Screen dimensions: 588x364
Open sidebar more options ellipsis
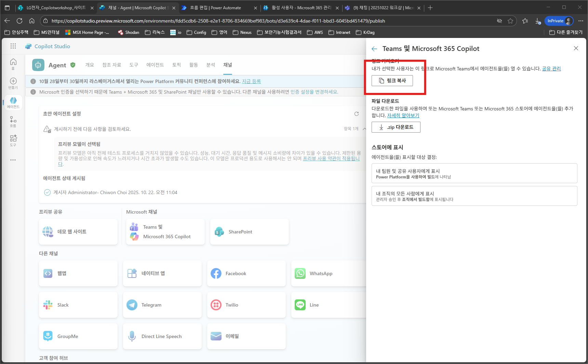coord(13,160)
